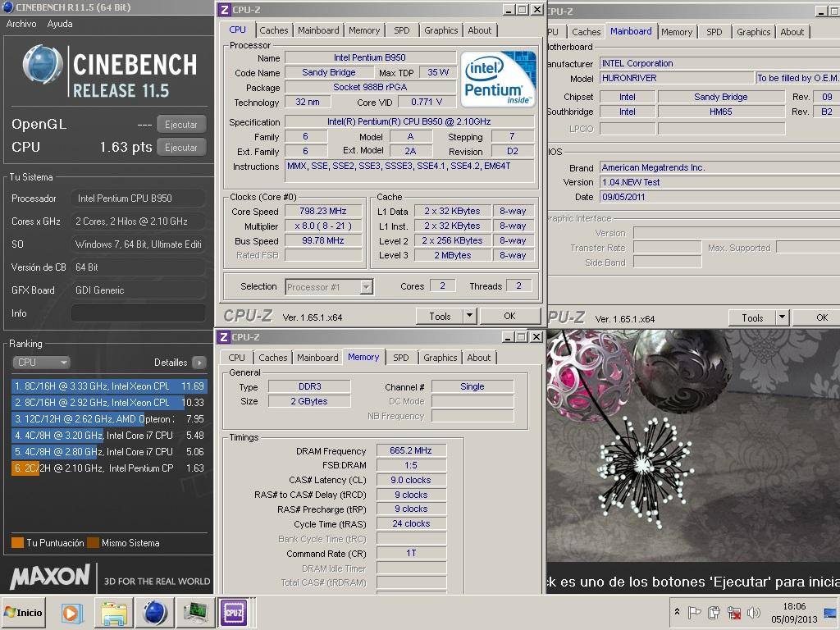Switch to Memory tab in Mainboard CPU-Z window

tap(677, 32)
